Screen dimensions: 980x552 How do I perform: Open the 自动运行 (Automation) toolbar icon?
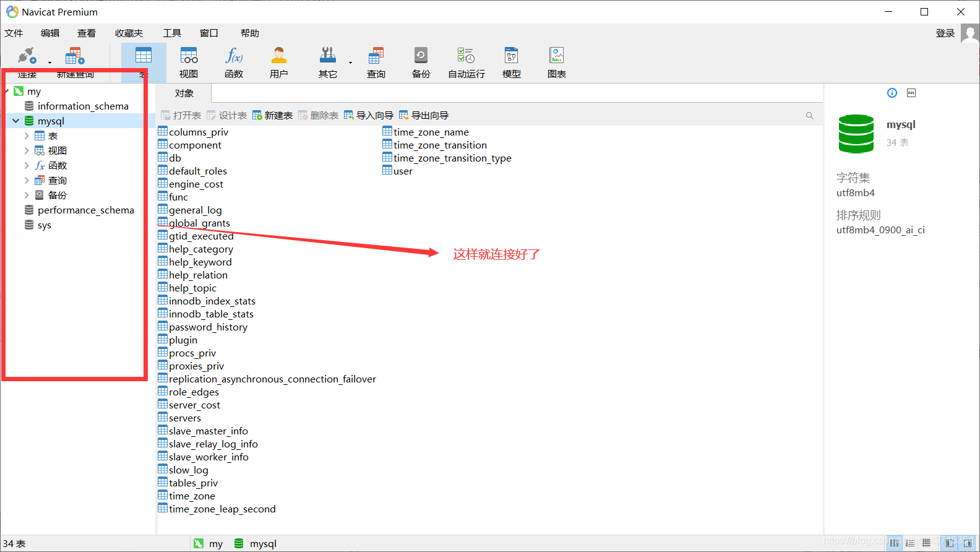pyautogui.click(x=466, y=56)
